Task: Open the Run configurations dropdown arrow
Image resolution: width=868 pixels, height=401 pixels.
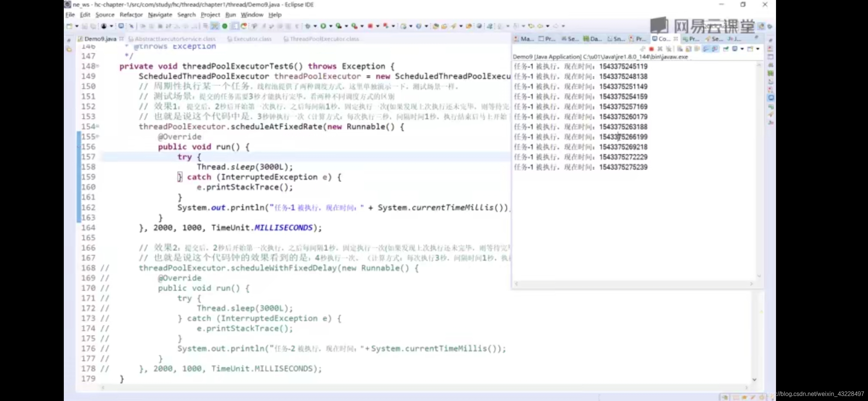Action: coord(331,26)
